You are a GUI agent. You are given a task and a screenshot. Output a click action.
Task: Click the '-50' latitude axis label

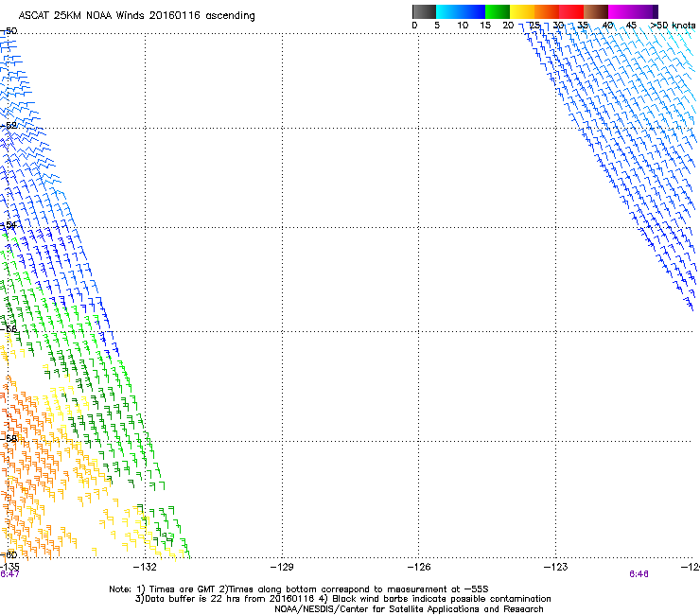(9, 31)
